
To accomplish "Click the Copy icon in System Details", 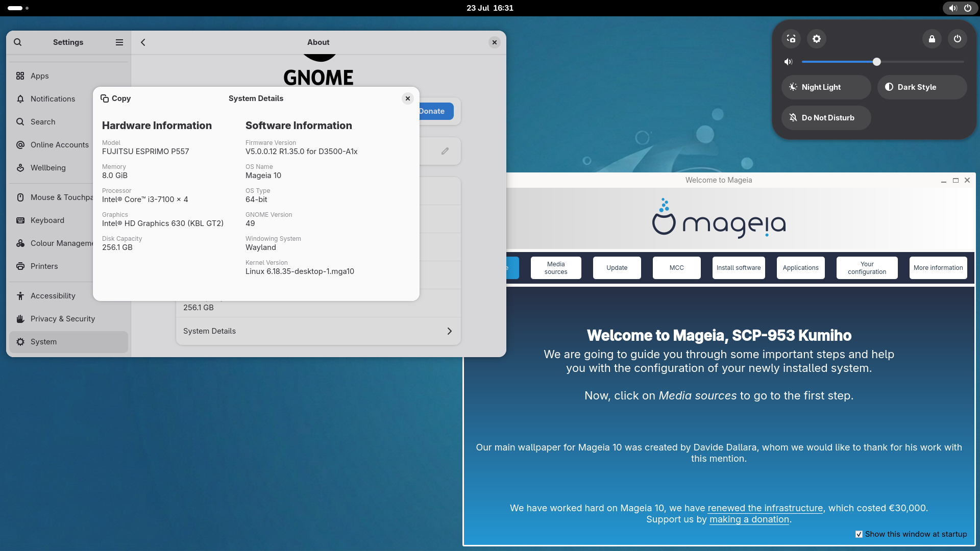I will point(105,98).
